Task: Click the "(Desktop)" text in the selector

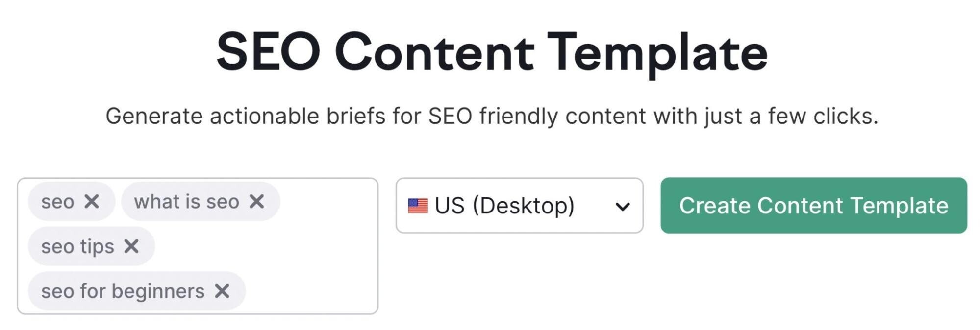Action: pyautogui.click(x=524, y=206)
